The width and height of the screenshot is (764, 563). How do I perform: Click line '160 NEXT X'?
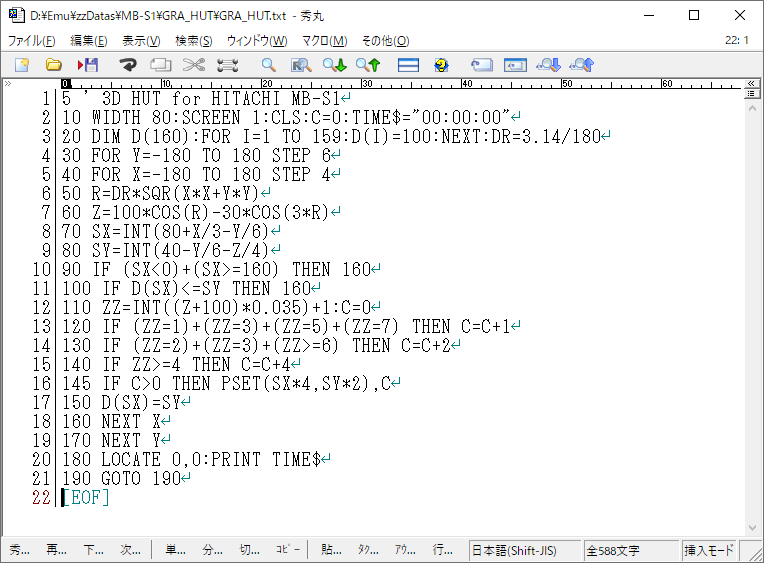pos(112,422)
